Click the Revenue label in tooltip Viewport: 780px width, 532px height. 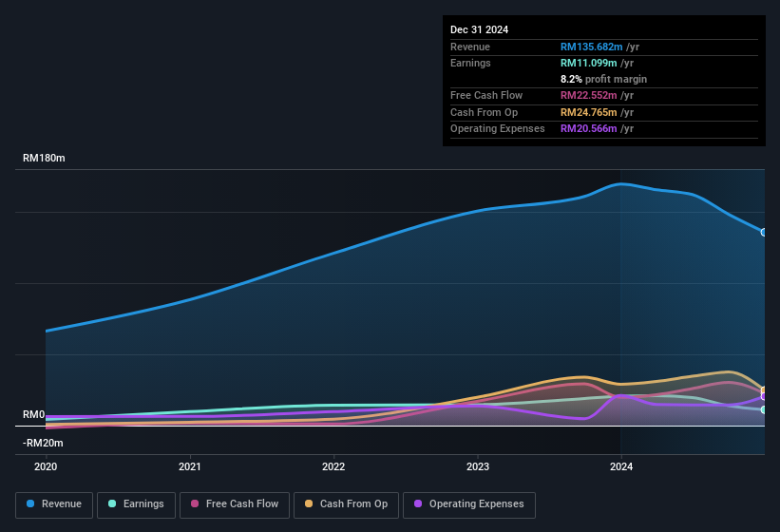coord(470,47)
